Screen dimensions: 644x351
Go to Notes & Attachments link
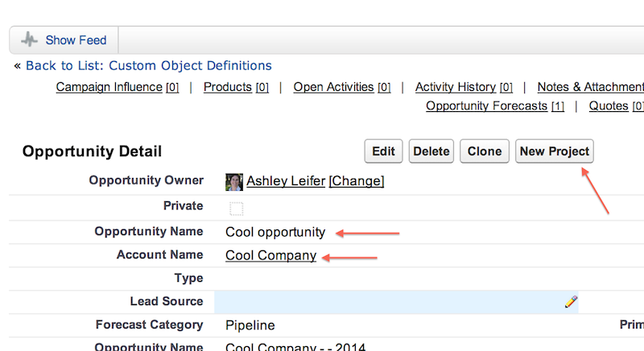(x=589, y=87)
